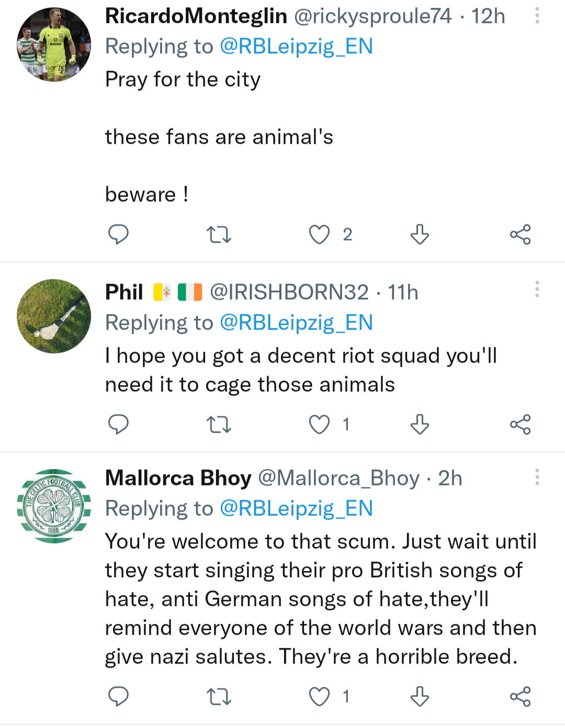View Mallorca Bhoy's Celtic crest profile picture

point(54,506)
